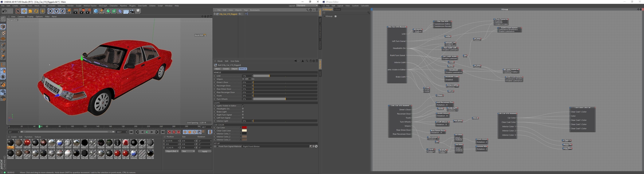Open the Size mode dropdown
The width and height of the screenshot is (644, 174).
(188, 151)
